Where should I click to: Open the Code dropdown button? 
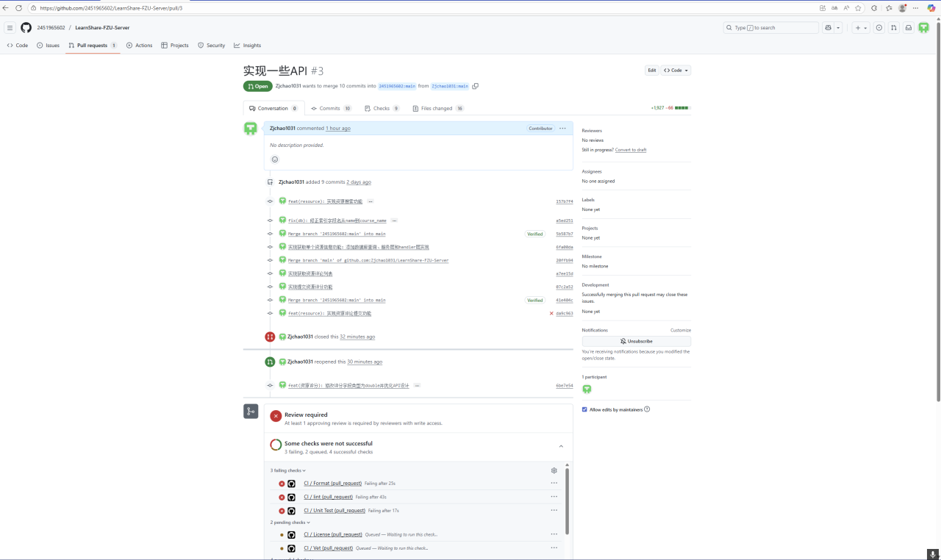[676, 71]
